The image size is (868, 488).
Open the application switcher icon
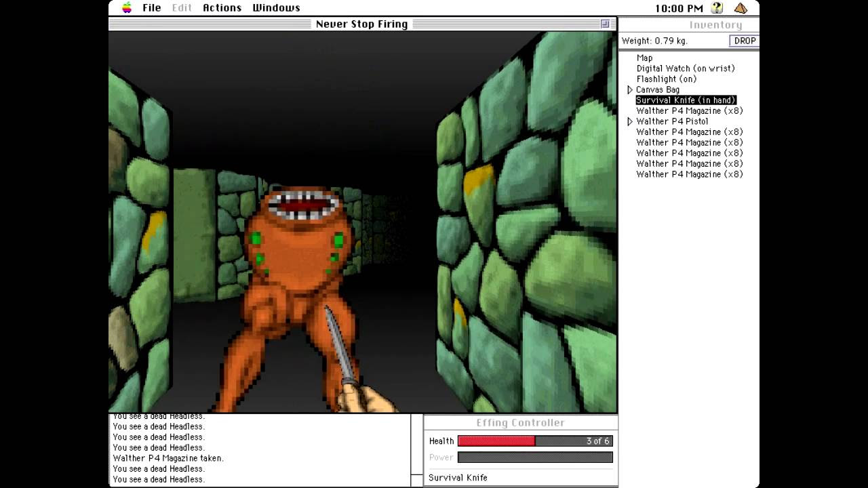tap(741, 8)
